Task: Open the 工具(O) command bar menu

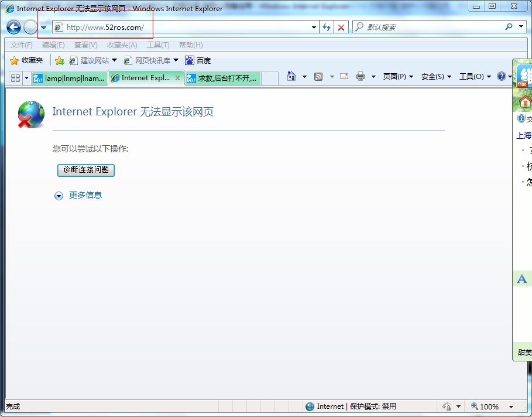Action: [475, 77]
